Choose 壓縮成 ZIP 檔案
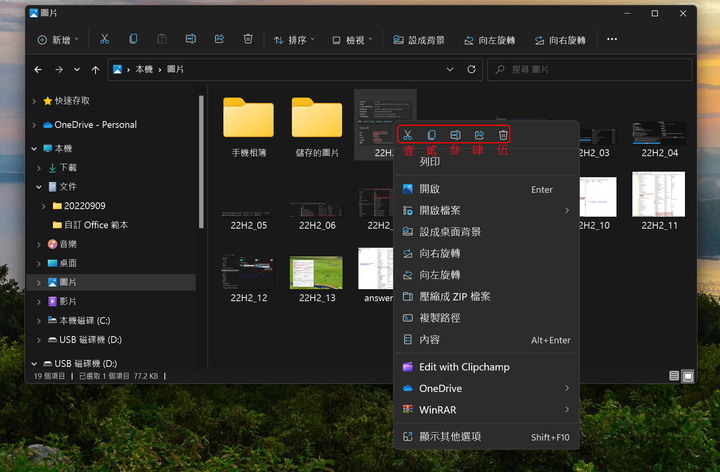 (487, 297)
